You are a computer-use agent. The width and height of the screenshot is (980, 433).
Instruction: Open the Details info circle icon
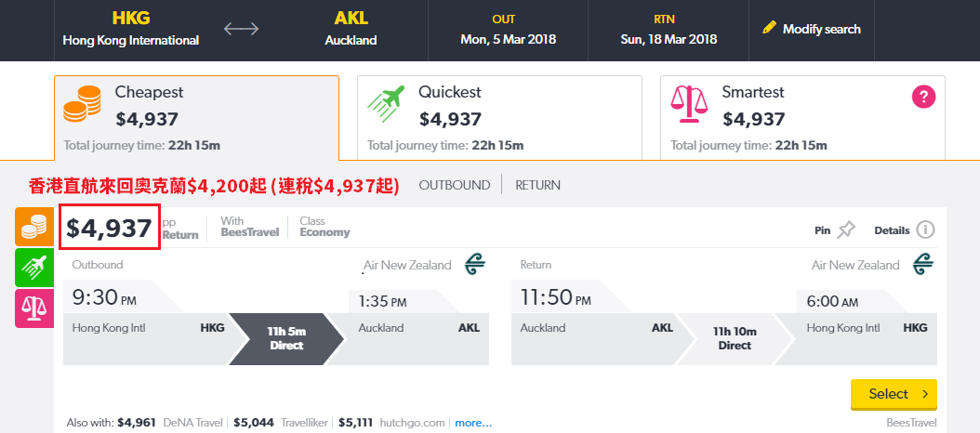point(925,230)
